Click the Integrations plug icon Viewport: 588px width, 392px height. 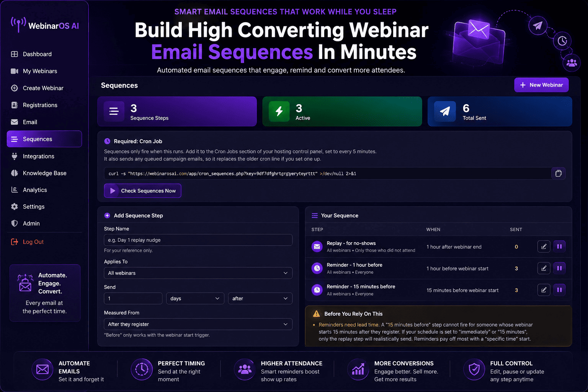15,156
